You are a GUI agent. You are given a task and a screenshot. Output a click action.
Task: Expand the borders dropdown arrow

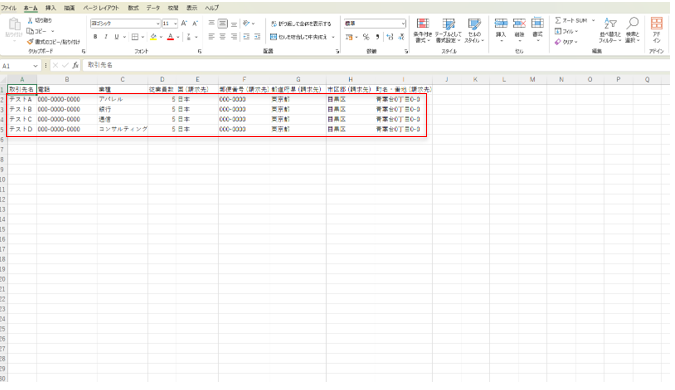pyautogui.click(x=142, y=37)
